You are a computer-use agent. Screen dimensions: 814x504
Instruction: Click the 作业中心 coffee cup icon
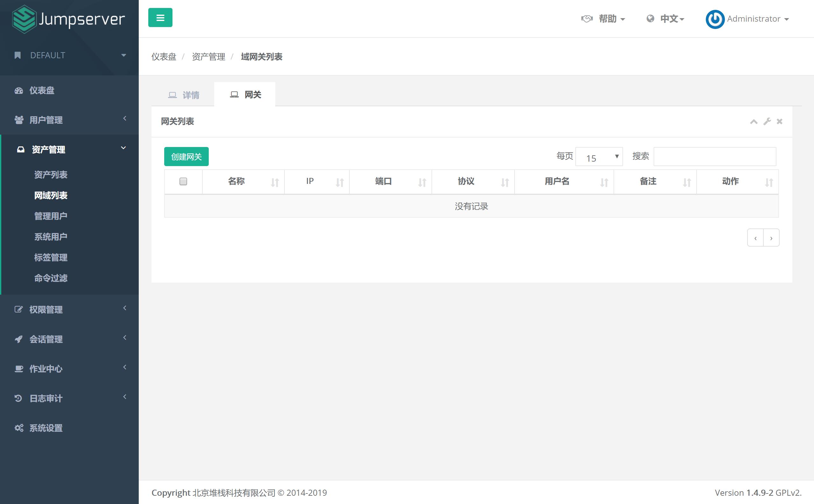tap(19, 369)
